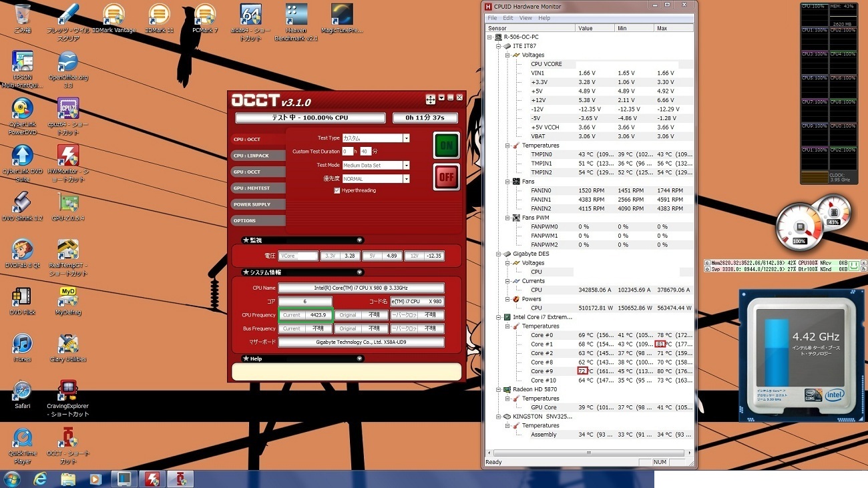Select the aida64 shortcut icon
The image size is (868, 488).
[x=250, y=21]
